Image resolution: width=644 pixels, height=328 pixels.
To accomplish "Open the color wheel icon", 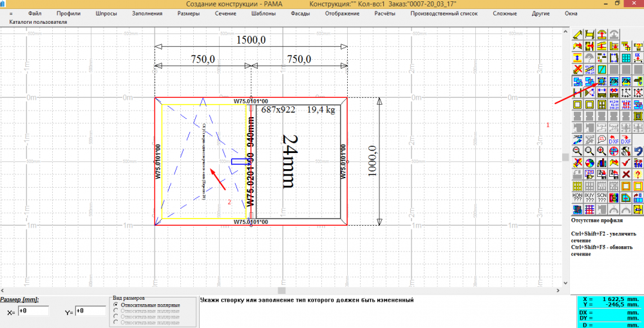I will tap(589, 162).
